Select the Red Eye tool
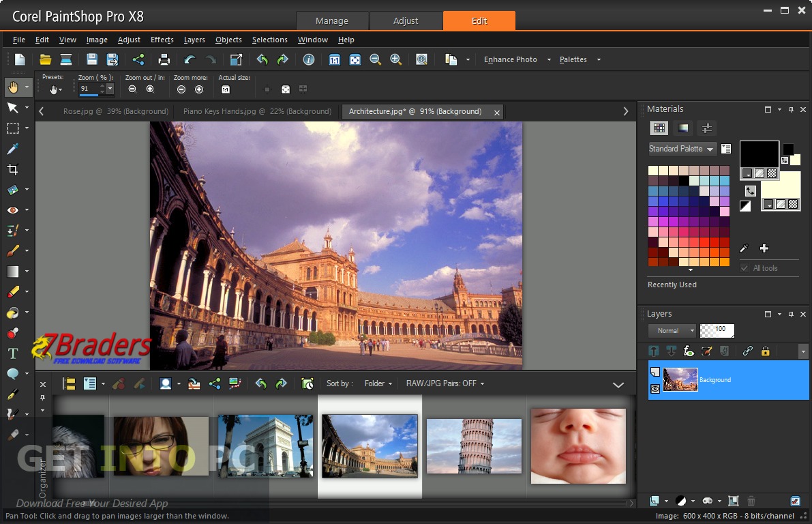 tap(13, 210)
